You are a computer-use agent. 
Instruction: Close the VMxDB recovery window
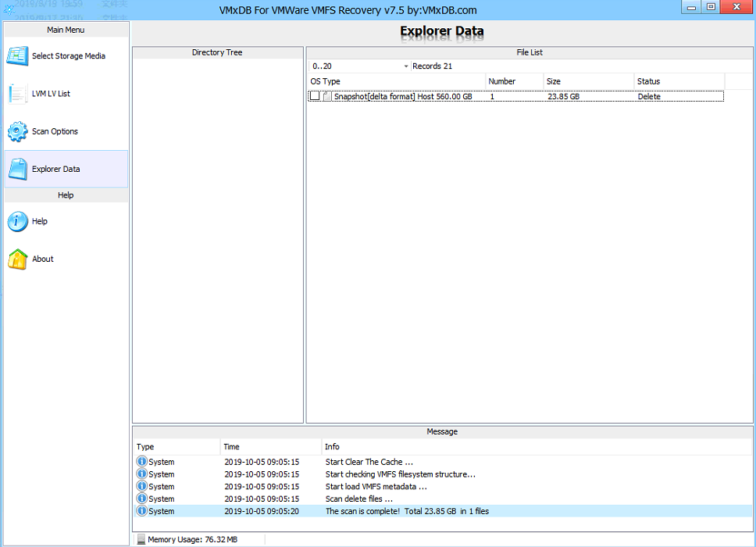pos(736,7)
